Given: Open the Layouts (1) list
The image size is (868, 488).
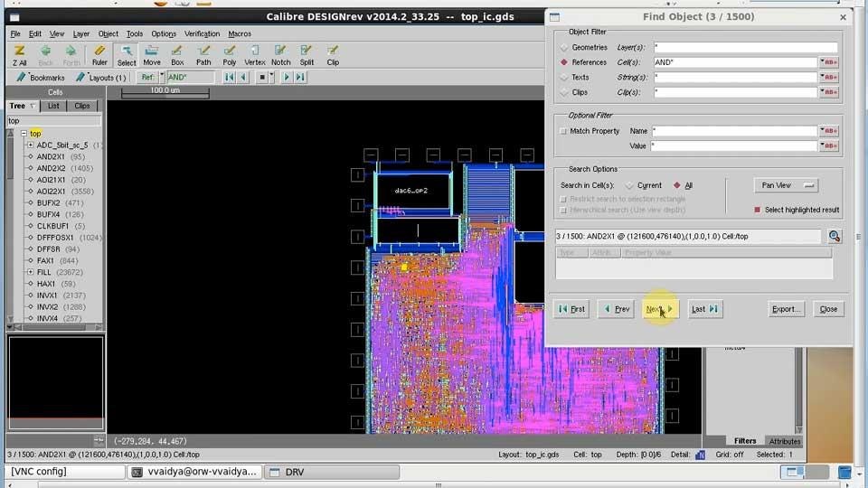Looking at the screenshot, I should click(x=100, y=78).
